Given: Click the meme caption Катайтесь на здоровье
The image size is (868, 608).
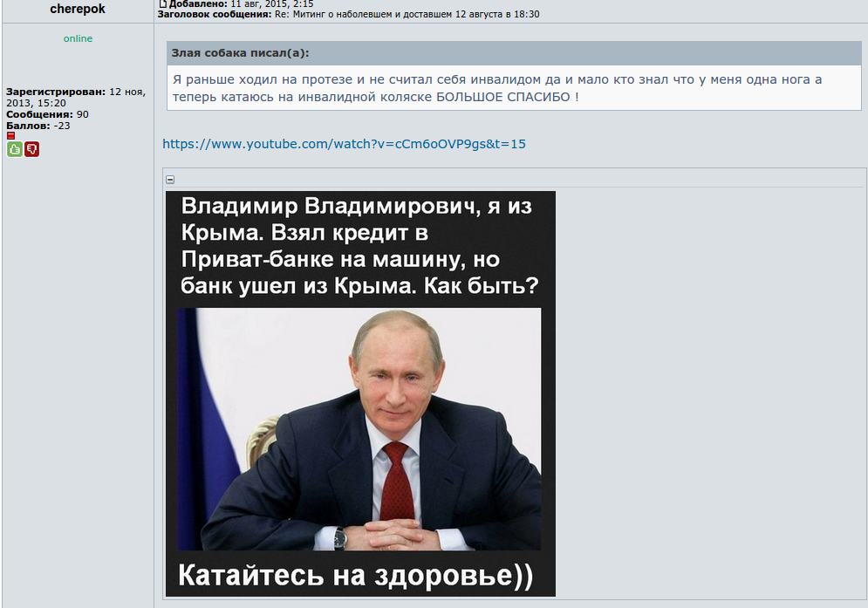Looking at the screenshot, I should pyautogui.click(x=355, y=576).
